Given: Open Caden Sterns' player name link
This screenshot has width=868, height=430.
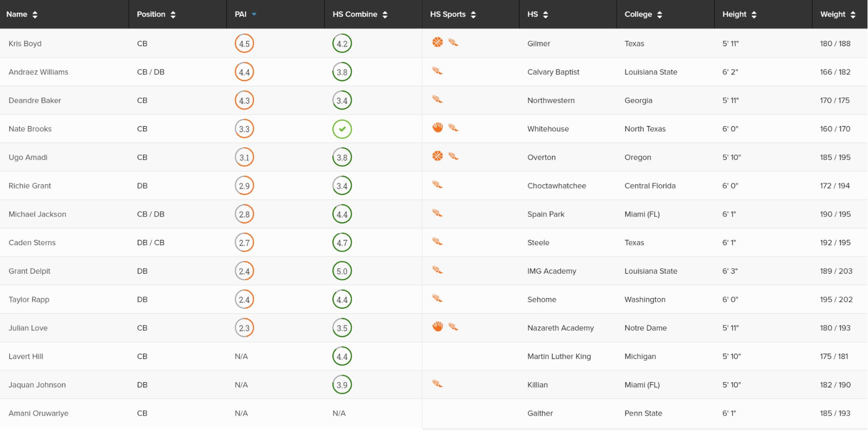Looking at the screenshot, I should (32, 243).
